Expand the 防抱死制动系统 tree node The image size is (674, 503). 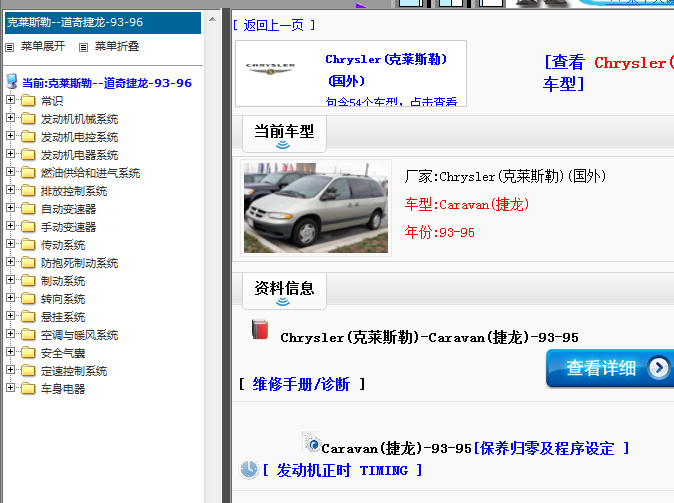11,262
